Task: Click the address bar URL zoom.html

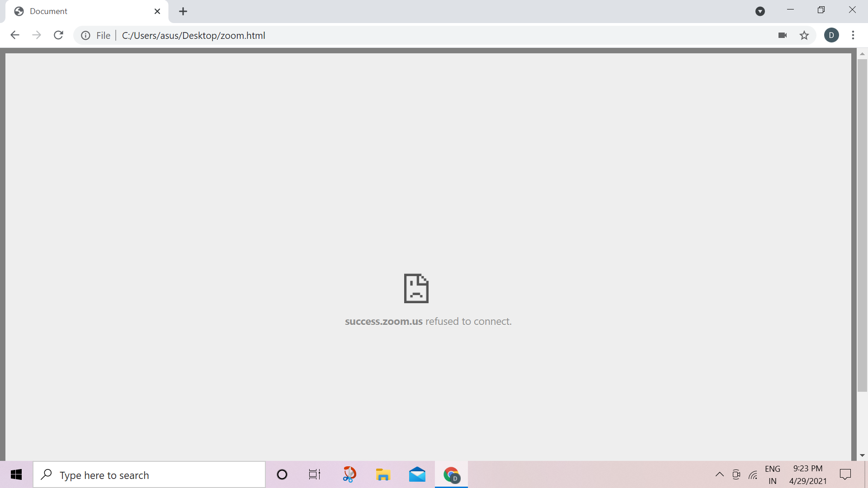Action: point(193,35)
